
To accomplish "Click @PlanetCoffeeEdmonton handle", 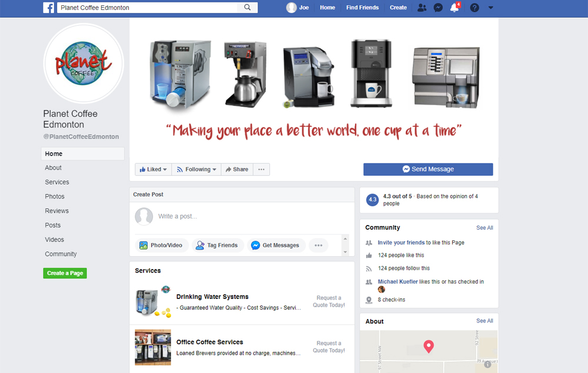I will click(81, 137).
